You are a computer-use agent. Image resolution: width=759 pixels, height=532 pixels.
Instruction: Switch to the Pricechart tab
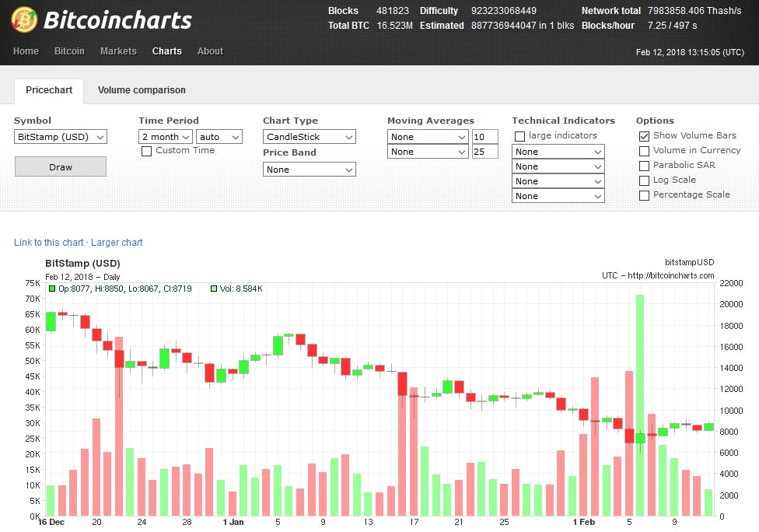pos(49,90)
